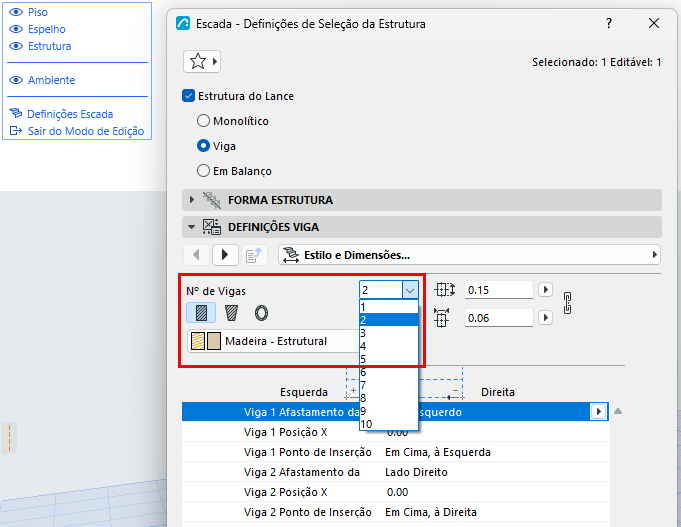Choose 1 in beam count list

389,307
